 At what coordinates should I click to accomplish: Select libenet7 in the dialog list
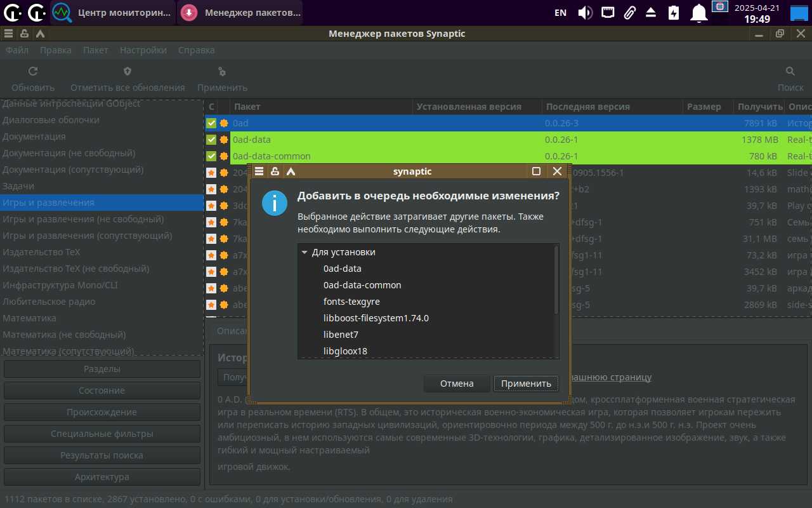pyautogui.click(x=341, y=335)
